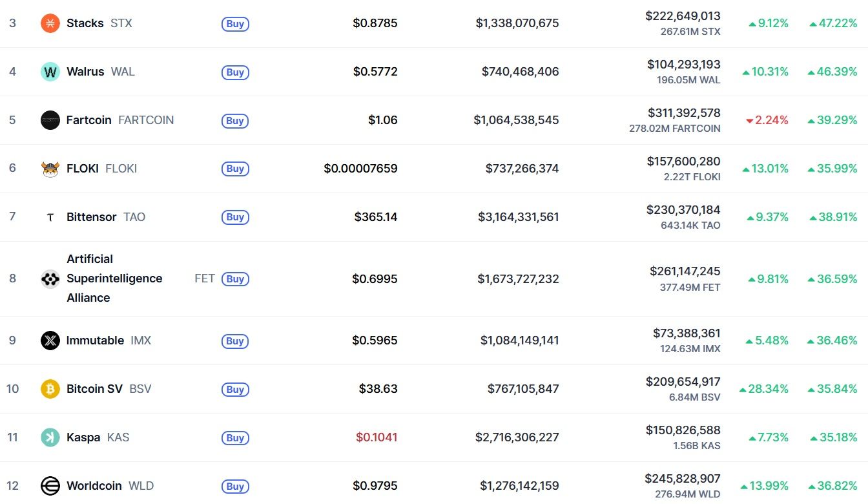Click the Immutable IMX logo icon
Screen dimensions: 868x504
[50, 341]
